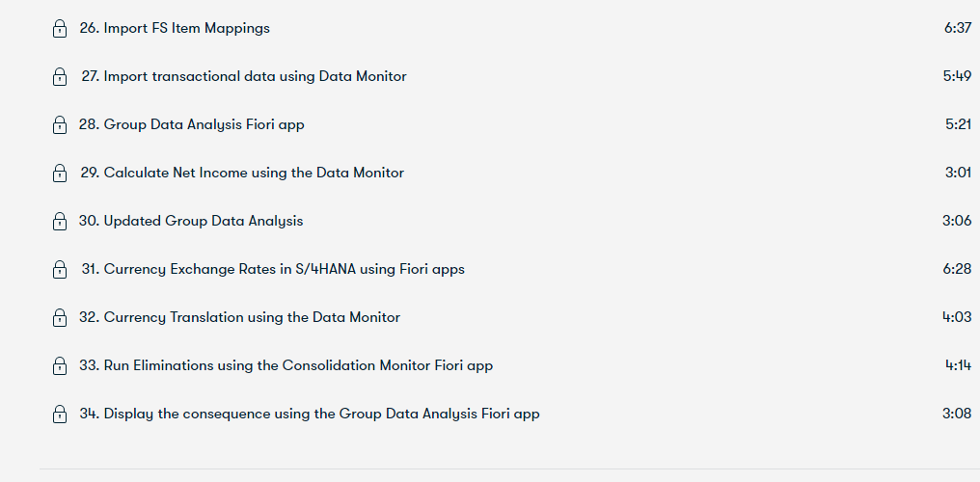Click the 6:37 duration of lesson 26
Screen dimensions: 980x482
point(958,28)
